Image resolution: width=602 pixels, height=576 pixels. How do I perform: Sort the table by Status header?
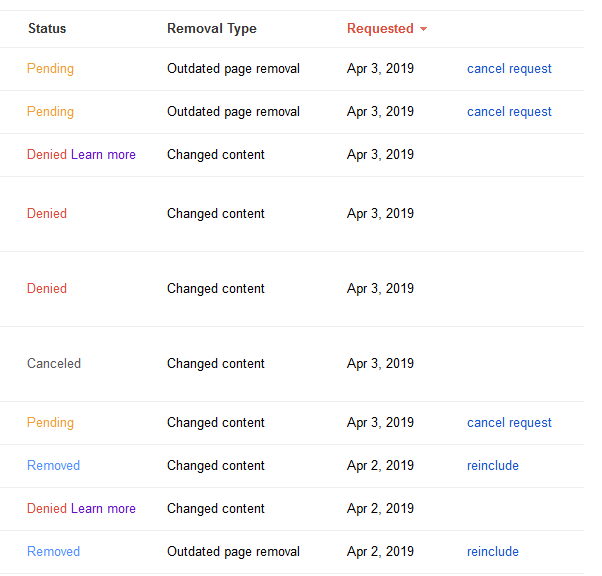tap(47, 28)
